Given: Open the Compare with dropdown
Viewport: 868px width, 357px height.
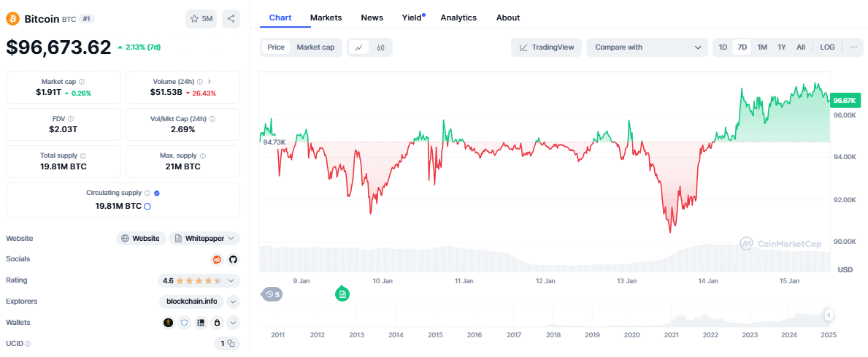Looking at the screenshot, I should tap(647, 47).
